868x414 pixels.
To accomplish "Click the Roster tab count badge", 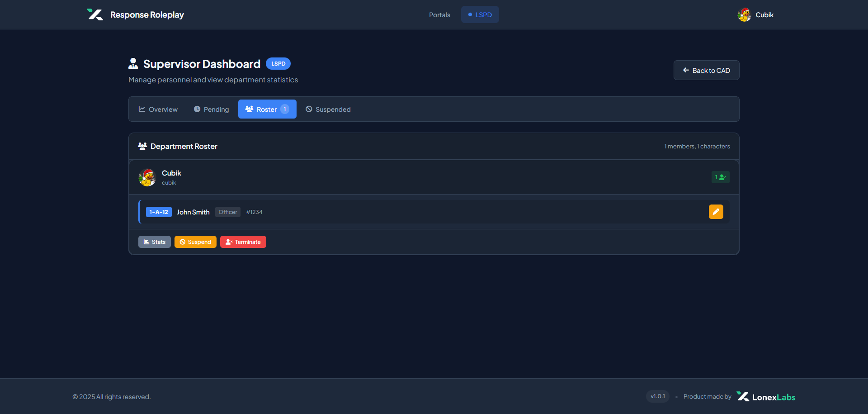I will (285, 109).
